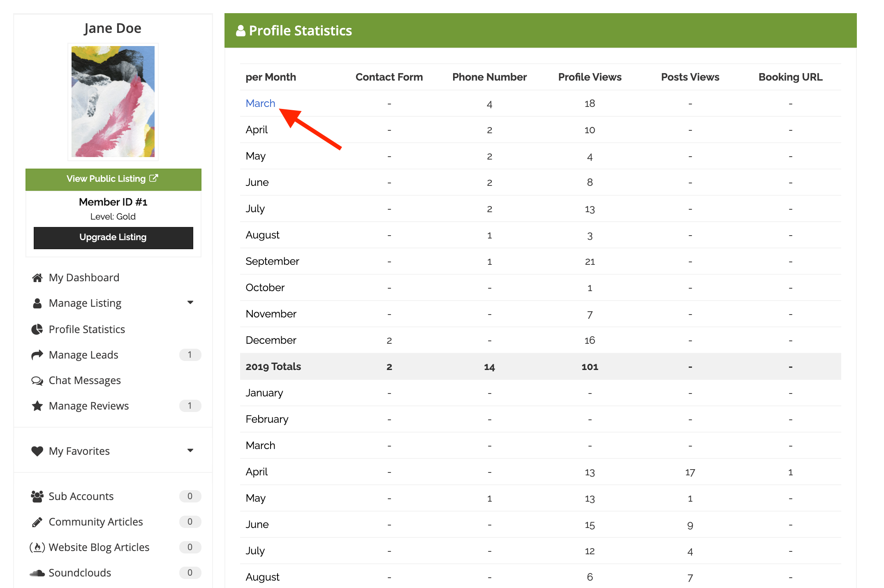Click the house icon beside My Dashboard
Screen dimensions: 884x588
[x=37, y=278]
